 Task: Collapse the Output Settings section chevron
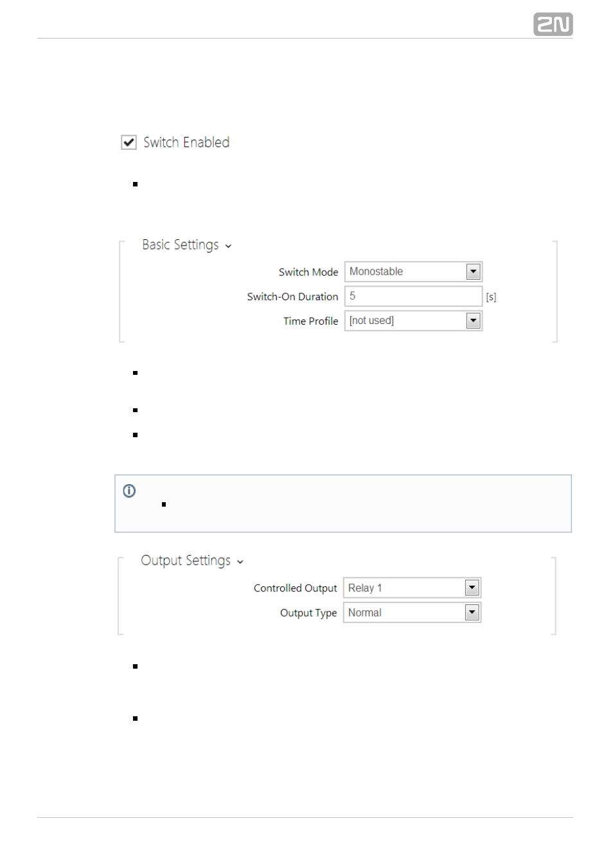click(x=240, y=562)
